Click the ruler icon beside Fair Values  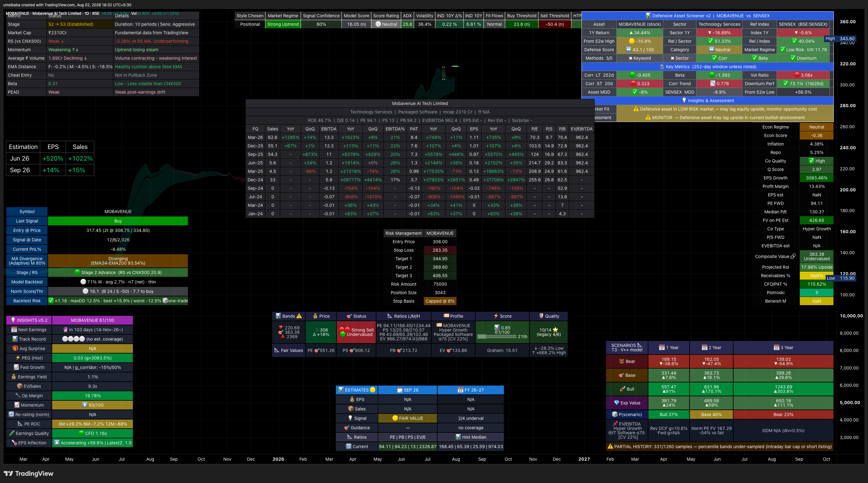pos(277,350)
